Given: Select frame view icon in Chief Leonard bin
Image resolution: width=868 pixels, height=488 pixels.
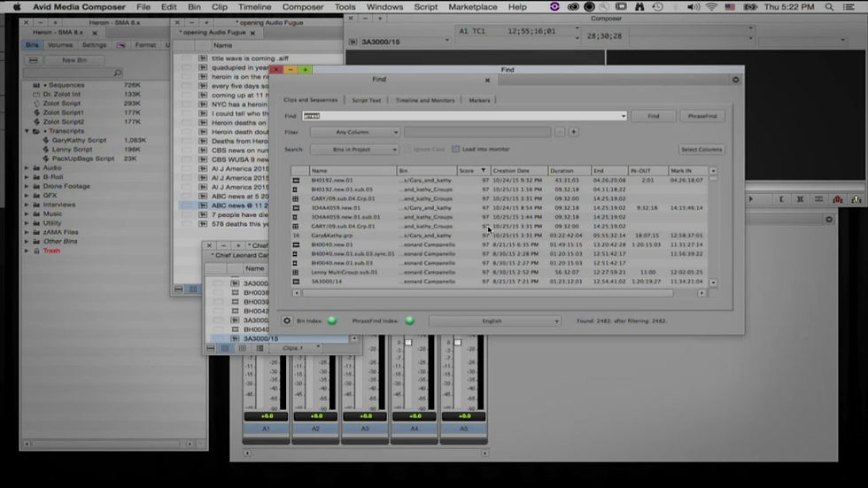Looking at the screenshot, I should 243,348.
